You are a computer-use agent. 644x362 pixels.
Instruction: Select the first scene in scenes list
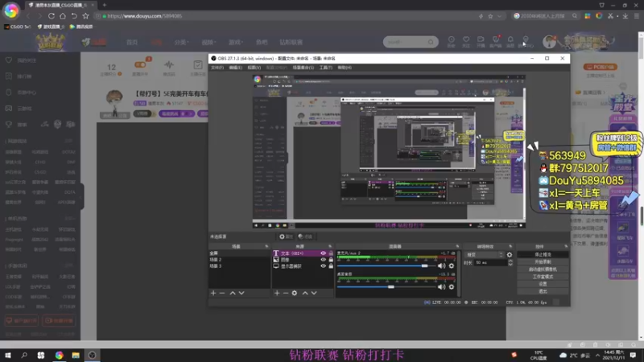click(239, 253)
